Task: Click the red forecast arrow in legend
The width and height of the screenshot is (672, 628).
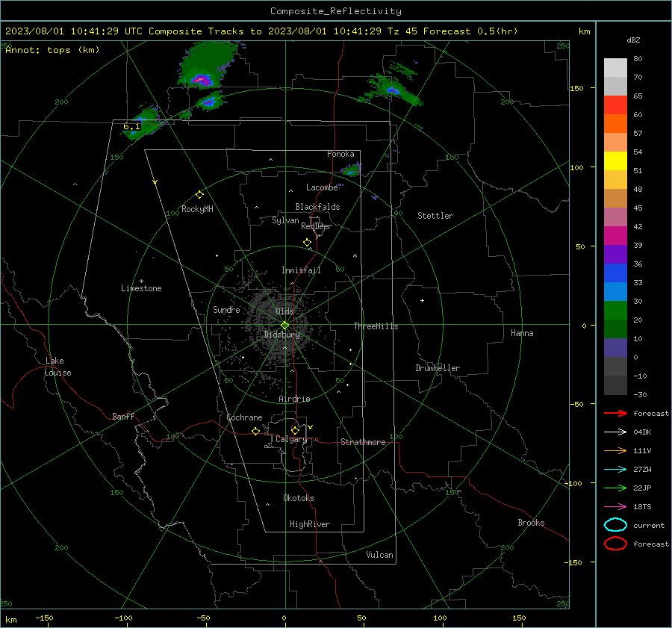Action: pos(615,413)
